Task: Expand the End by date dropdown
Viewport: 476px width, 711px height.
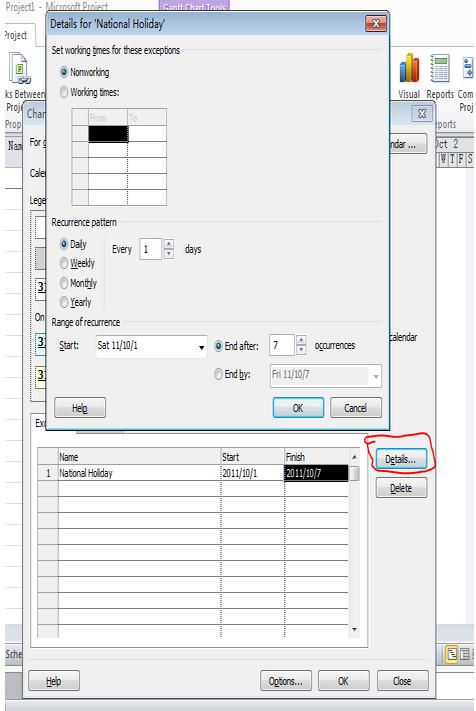Action: 375,376
